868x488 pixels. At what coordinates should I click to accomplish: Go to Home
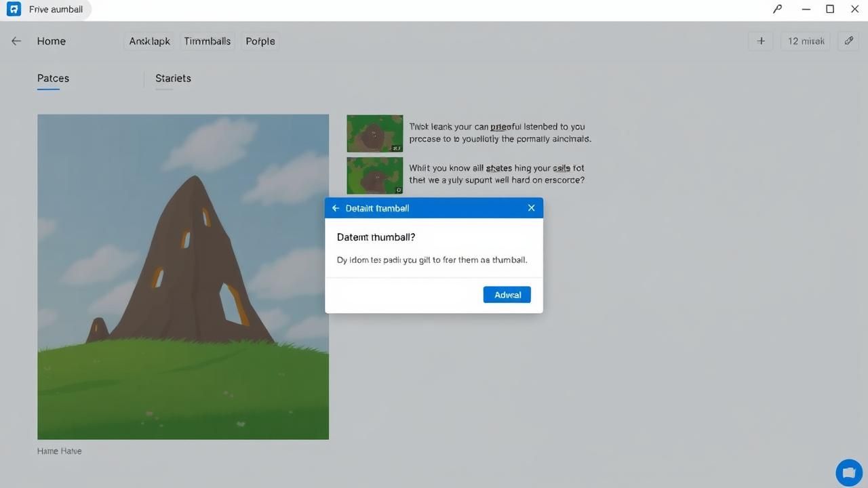point(52,41)
